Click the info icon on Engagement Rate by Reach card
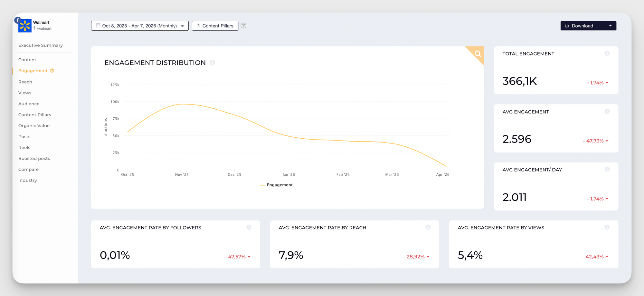 (428, 227)
